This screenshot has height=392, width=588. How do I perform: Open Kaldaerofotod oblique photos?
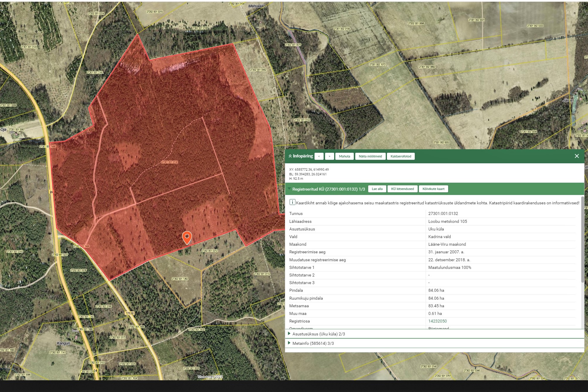401,156
